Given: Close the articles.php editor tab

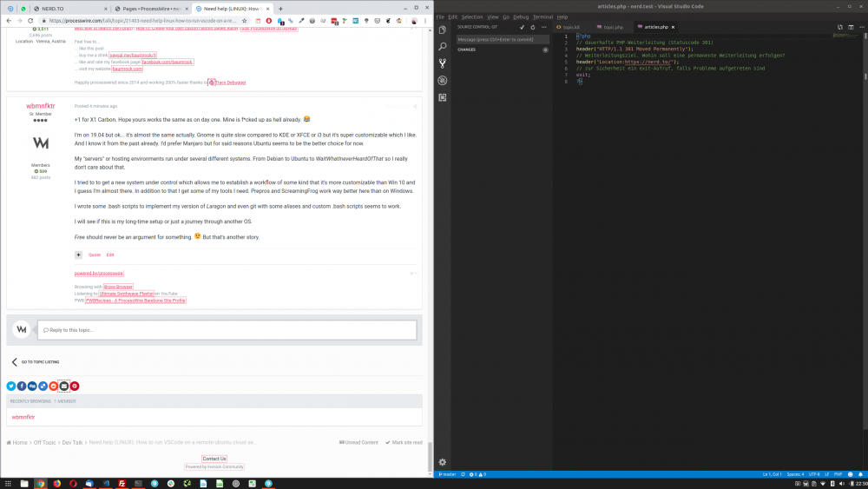Looking at the screenshot, I should click(674, 27).
